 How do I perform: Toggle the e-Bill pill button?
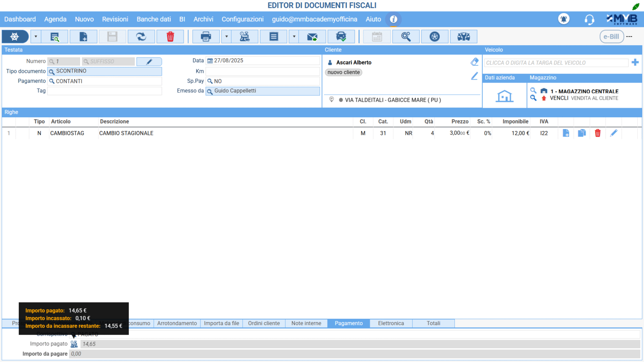pyautogui.click(x=611, y=36)
